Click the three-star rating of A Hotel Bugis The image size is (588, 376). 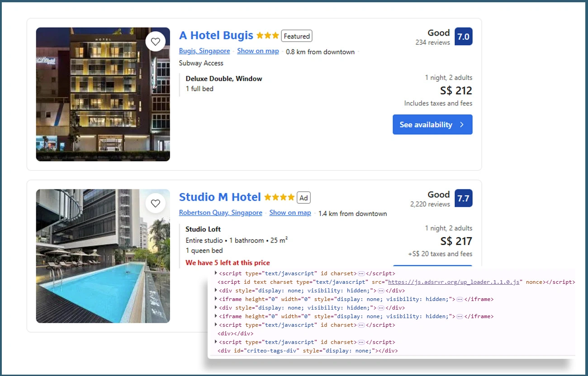coord(267,36)
